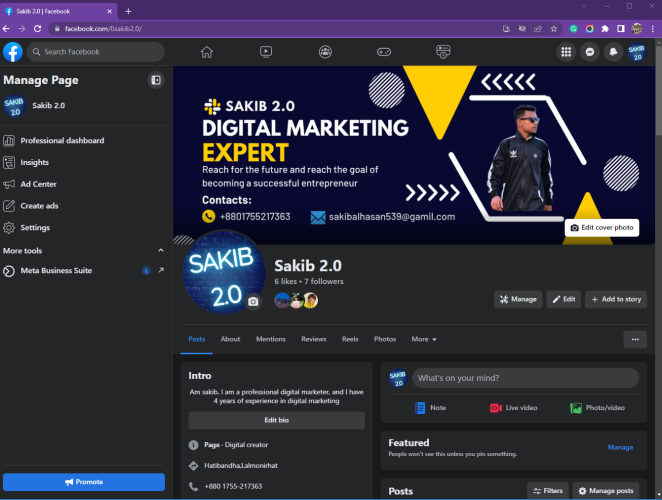The height and width of the screenshot is (500, 662).
Task: Click the share page icon in address bar
Action: pos(538,29)
